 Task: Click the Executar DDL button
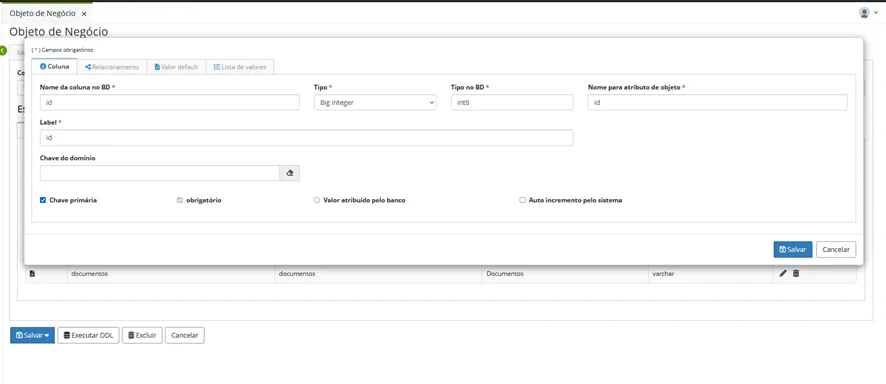(x=88, y=335)
